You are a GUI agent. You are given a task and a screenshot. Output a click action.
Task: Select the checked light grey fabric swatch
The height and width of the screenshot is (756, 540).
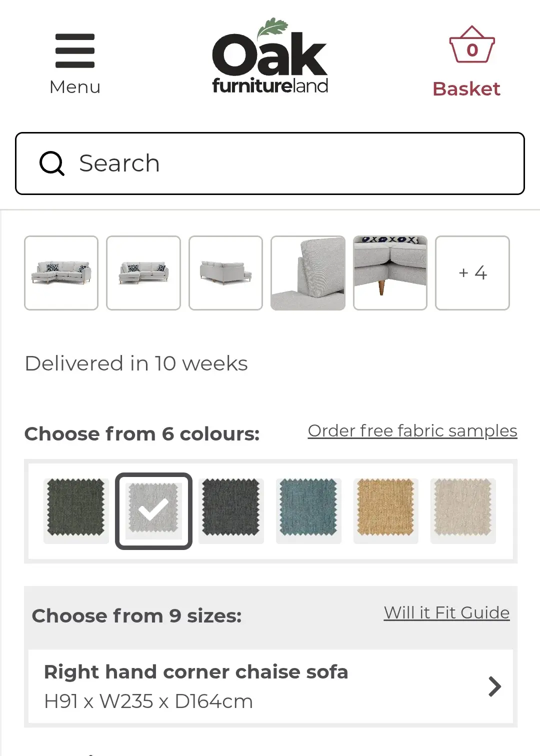coord(153,511)
